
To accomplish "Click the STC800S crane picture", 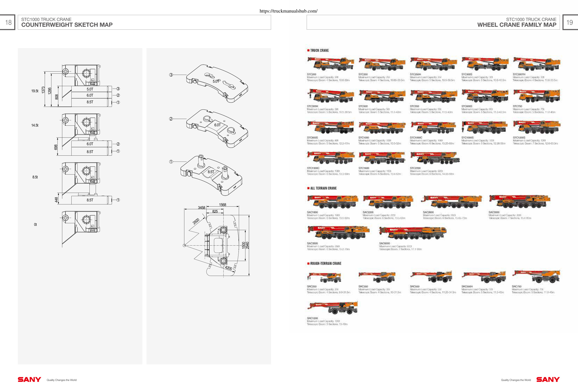I will point(330,127).
